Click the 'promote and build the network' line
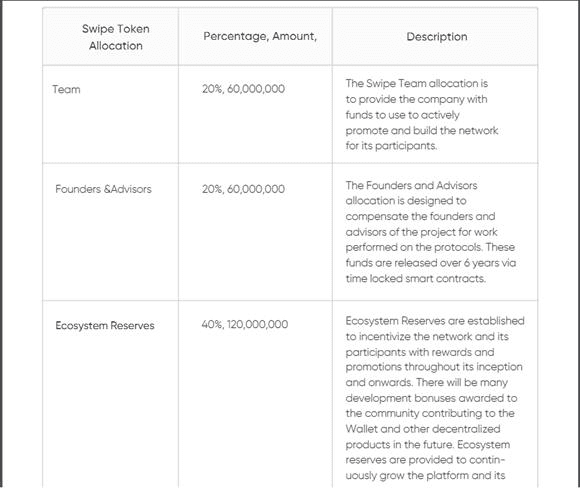Image resolution: width=580 pixels, height=488 pixels. tap(422, 130)
